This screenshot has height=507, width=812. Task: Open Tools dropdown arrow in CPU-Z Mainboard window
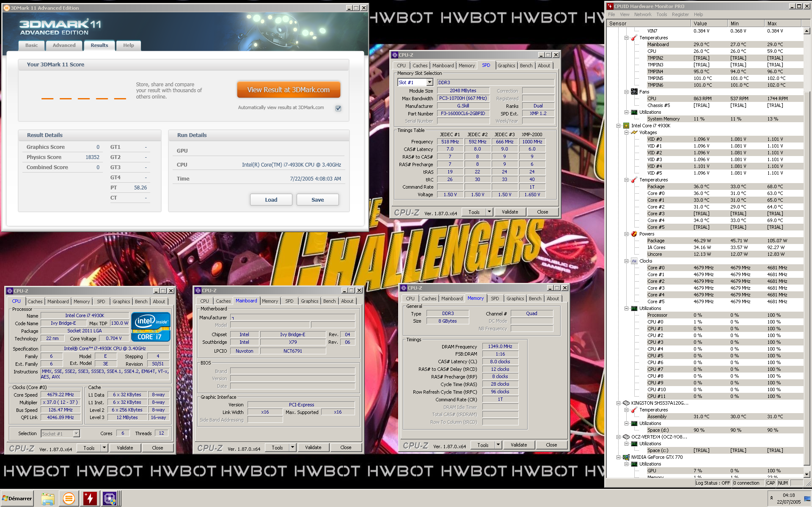pos(293,447)
